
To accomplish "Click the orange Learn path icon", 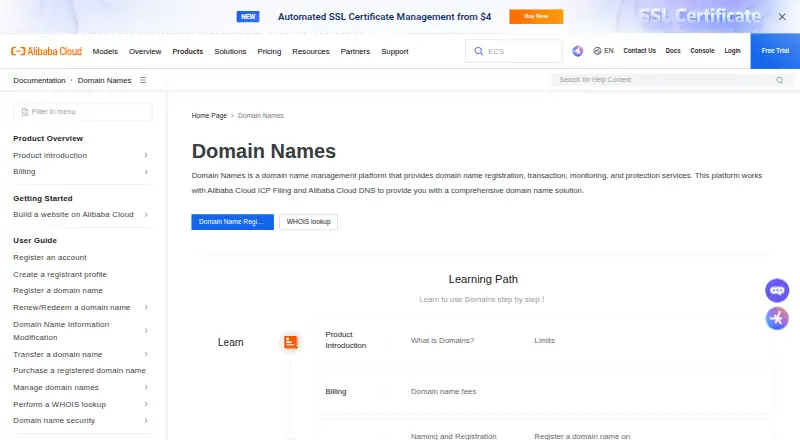I will tap(291, 342).
